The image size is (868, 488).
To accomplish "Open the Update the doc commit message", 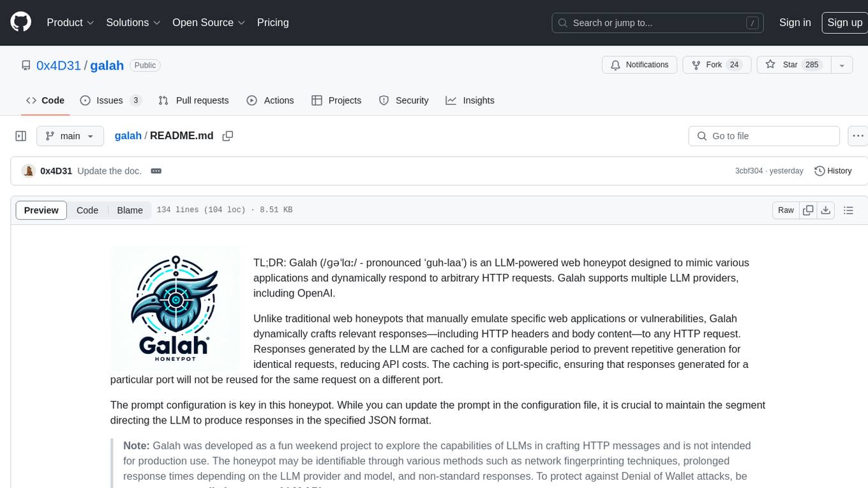I will [x=109, y=171].
